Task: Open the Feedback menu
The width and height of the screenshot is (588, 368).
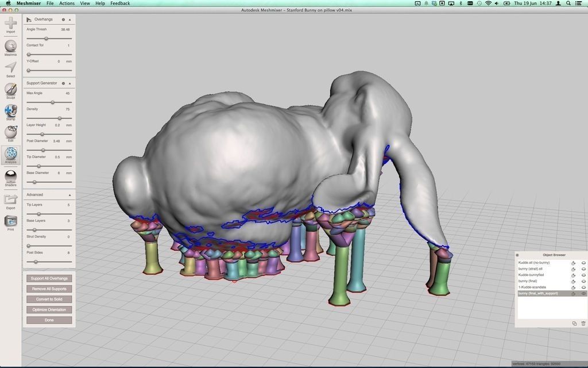Action: (120, 3)
